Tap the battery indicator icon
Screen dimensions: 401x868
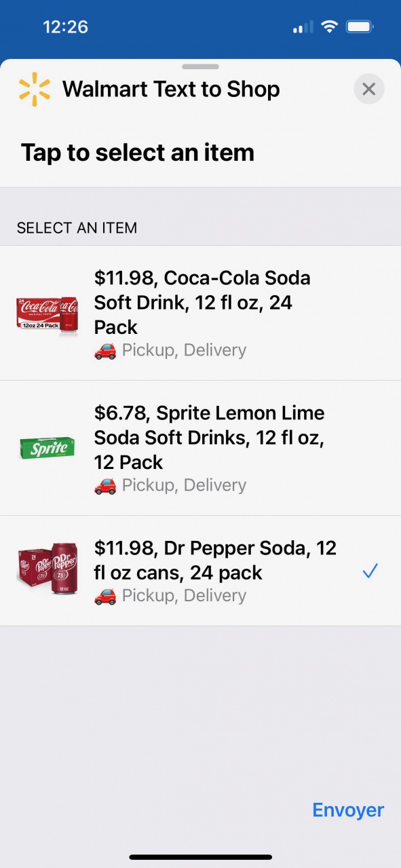pyautogui.click(x=359, y=27)
